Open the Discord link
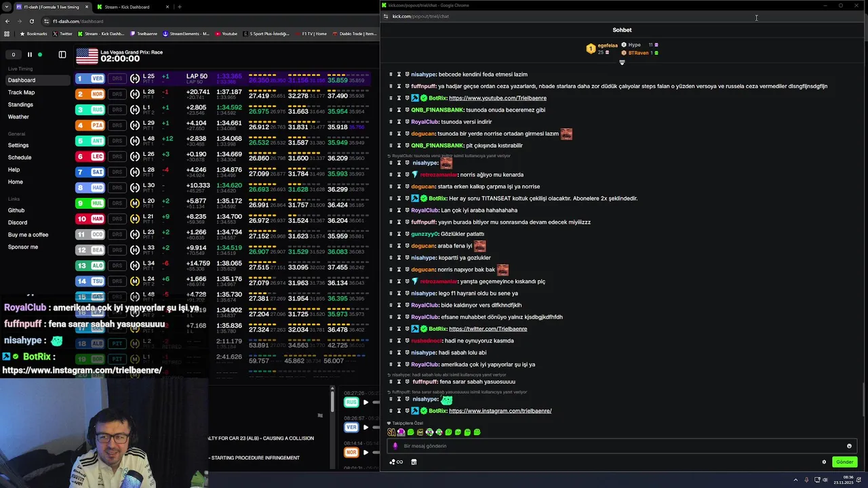868x488 pixels. pos(18,222)
